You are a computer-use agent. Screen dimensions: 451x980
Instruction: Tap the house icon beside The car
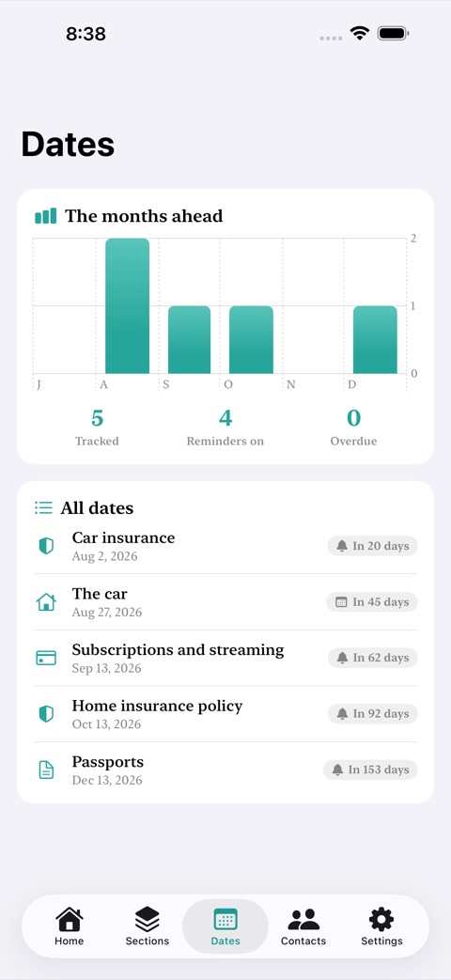[x=46, y=602]
